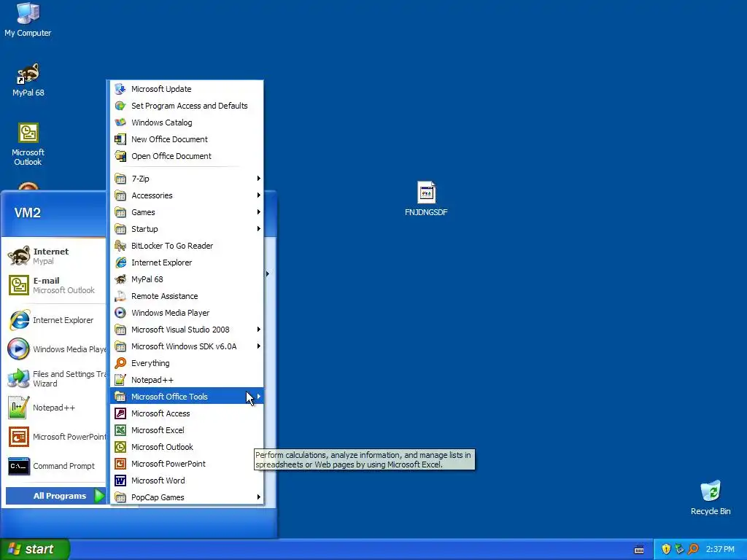Click Microsoft PowerPoint icon in programs list
The width and height of the screenshot is (747, 560).
(x=120, y=463)
